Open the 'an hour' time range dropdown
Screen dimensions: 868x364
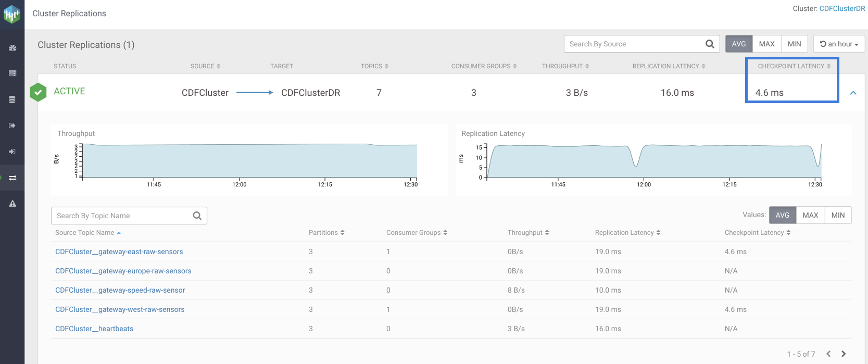coord(839,44)
